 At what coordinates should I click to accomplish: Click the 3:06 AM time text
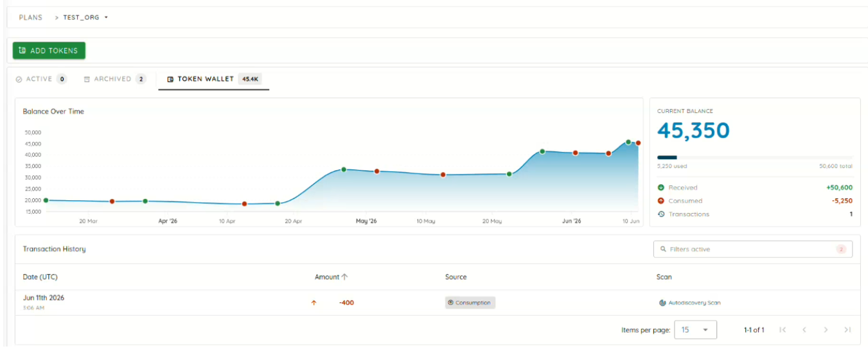(33, 308)
